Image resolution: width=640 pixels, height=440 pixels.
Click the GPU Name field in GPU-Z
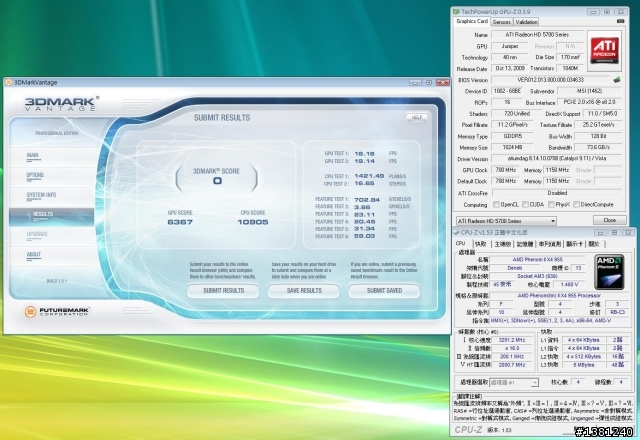[x=537, y=35]
